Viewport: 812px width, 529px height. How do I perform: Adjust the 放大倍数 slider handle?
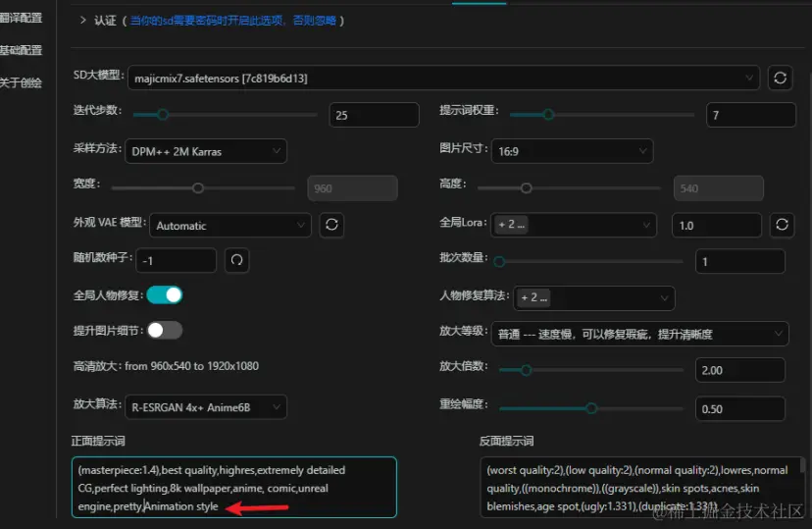coord(527,370)
